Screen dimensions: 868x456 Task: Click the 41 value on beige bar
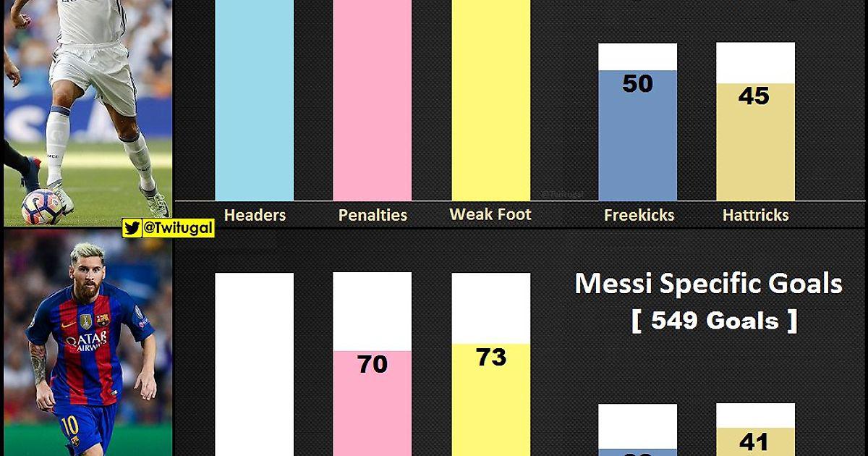[x=754, y=441]
